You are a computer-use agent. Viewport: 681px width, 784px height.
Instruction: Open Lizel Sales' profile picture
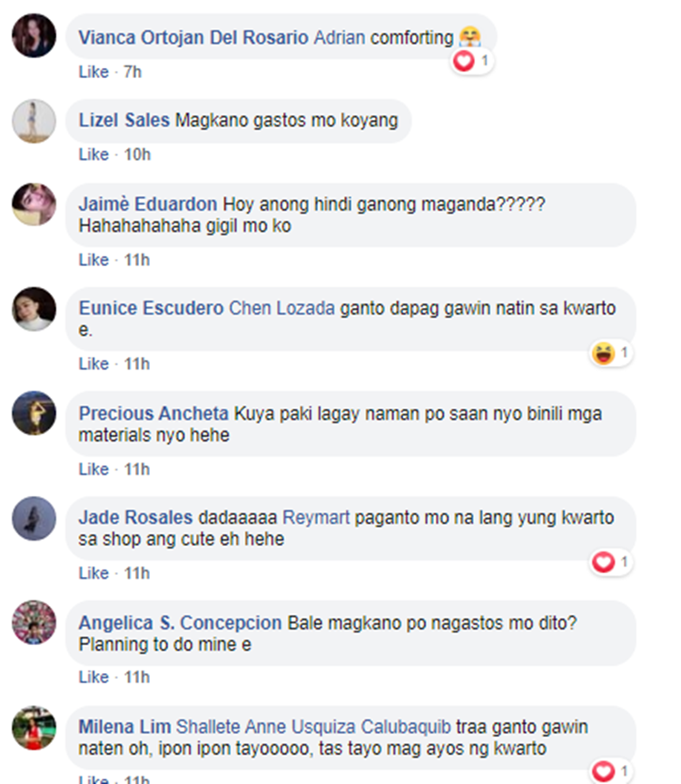click(x=34, y=121)
